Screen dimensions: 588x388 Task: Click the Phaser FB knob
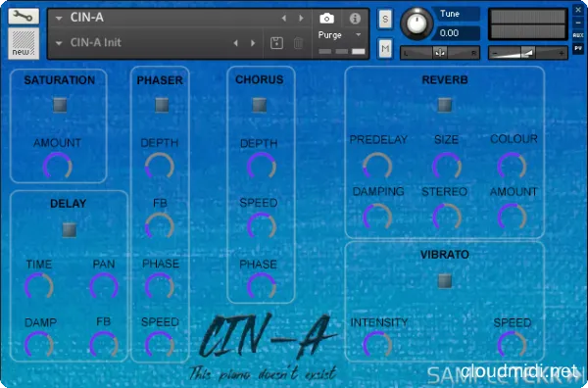click(x=160, y=226)
